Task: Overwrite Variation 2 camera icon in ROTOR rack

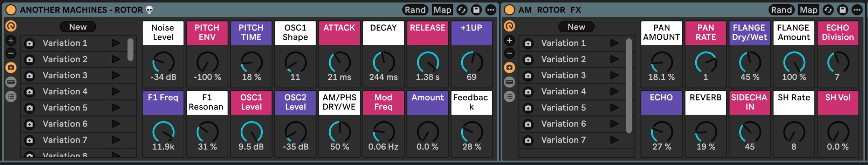Action: [x=30, y=60]
